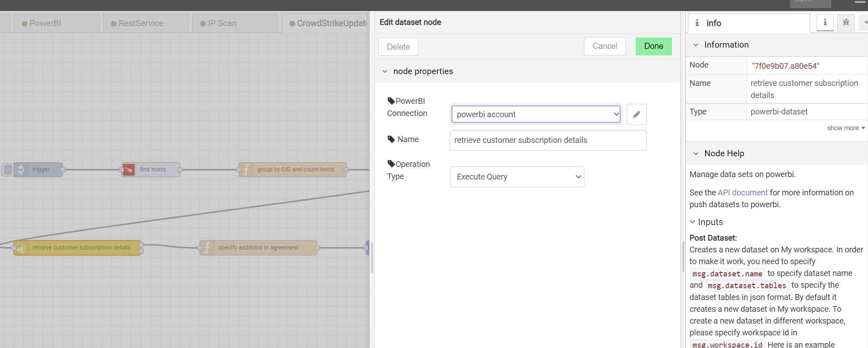The width and height of the screenshot is (868, 348).
Task: Switch to the RestService flow tab
Action: [146, 23]
